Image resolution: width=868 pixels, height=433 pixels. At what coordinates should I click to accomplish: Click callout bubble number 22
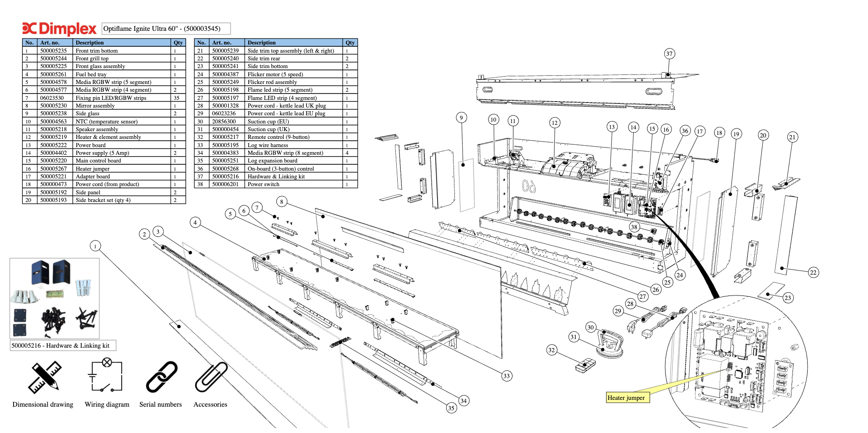coord(813,272)
